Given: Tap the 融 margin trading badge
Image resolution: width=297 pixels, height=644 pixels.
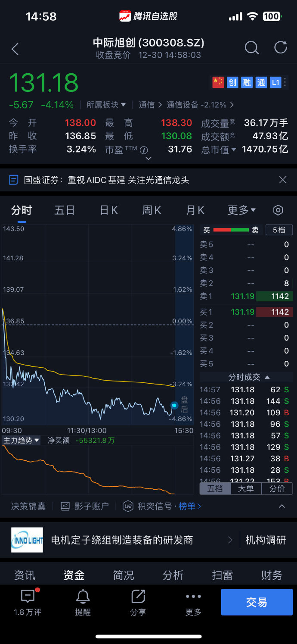Looking at the screenshot, I should (247, 82).
